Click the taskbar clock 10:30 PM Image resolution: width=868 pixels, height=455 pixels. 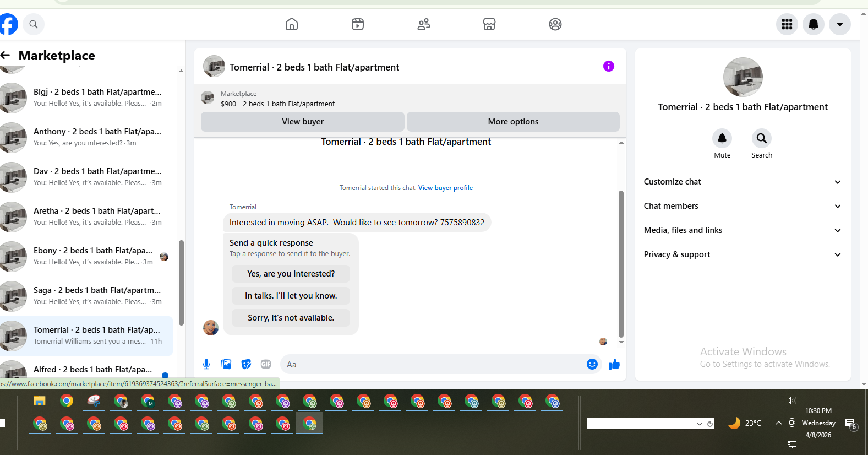tap(818, 411)
